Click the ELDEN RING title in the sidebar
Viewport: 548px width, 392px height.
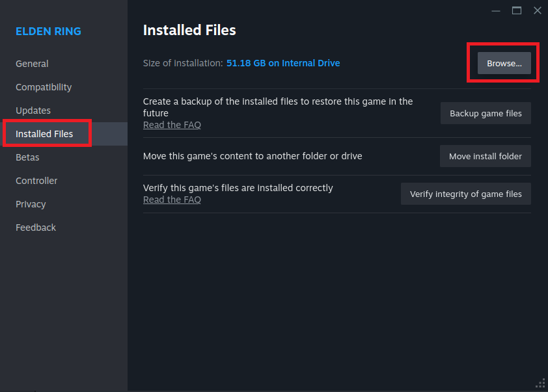48,31
